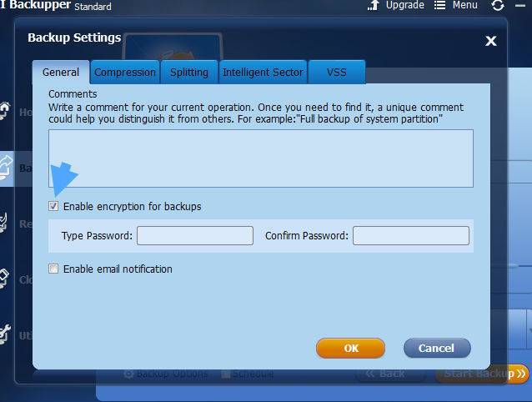Select the Backup sidebar icon
The width and height of the screenshot is (532, 402).
[x=6, y=168]
